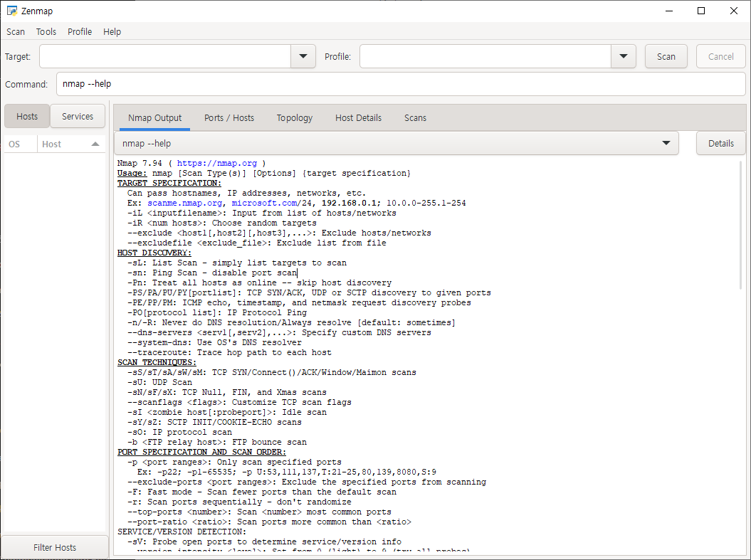Open the Tools menu
Image resolution: width=751 pixels, height=560 pixels.
coord(46,31)
